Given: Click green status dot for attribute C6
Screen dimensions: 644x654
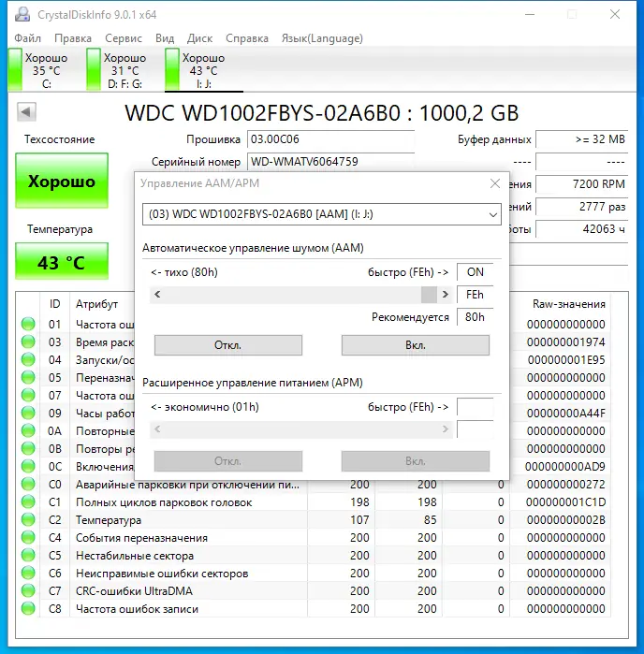Looking at the screenshot, I should [x=28, y=574].
